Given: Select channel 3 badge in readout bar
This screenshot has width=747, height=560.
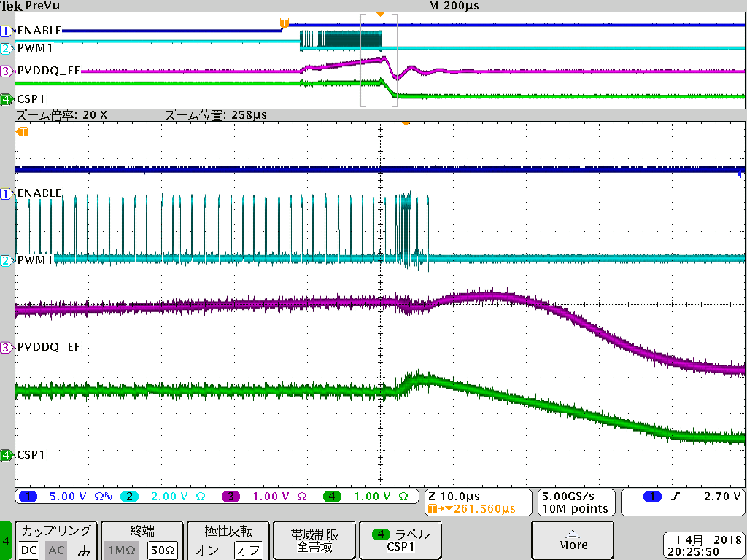Looking at the screenshot, I should [x=231, y=497].
